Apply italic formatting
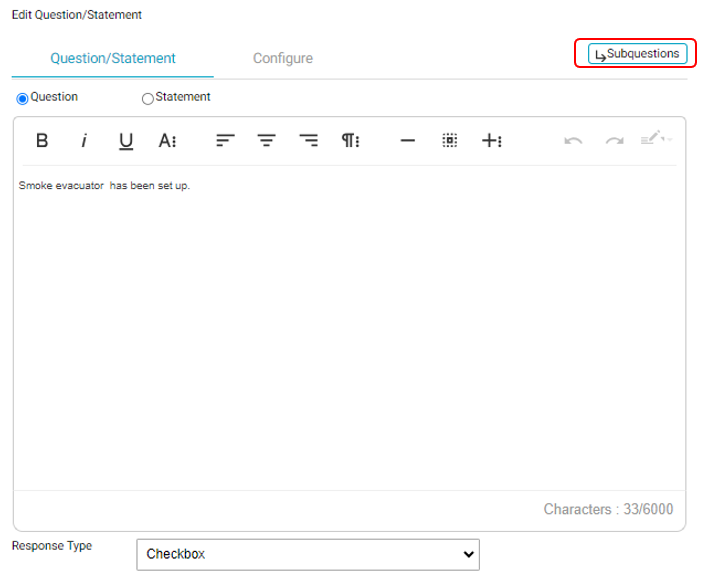 click(84, 141)
